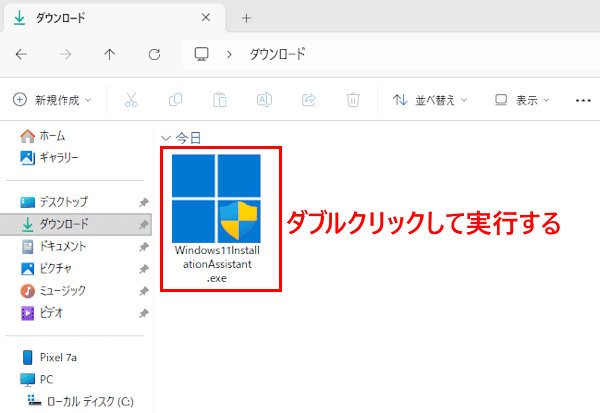
Task: Click the Share icon in toolbar
Action: 309,100
